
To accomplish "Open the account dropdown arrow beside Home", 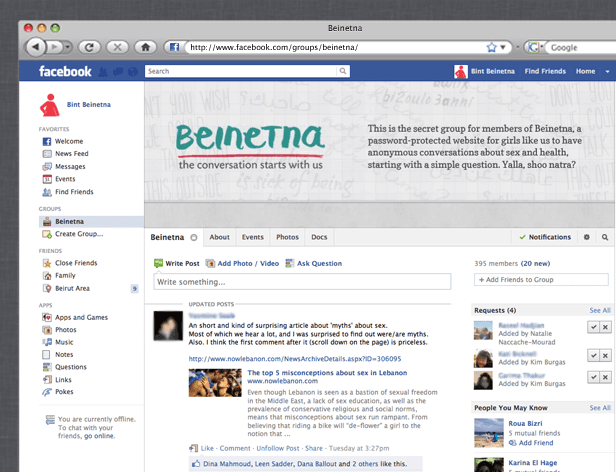I will (x=607, y=72).
